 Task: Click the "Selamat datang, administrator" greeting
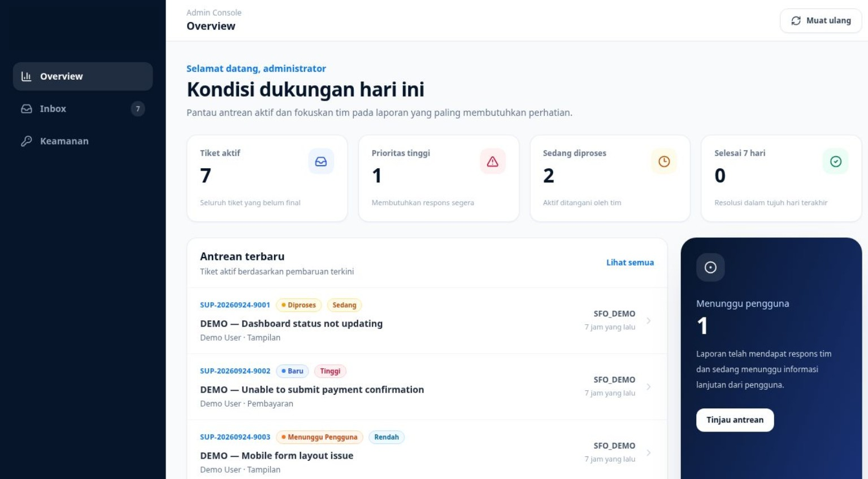point(256,68)
